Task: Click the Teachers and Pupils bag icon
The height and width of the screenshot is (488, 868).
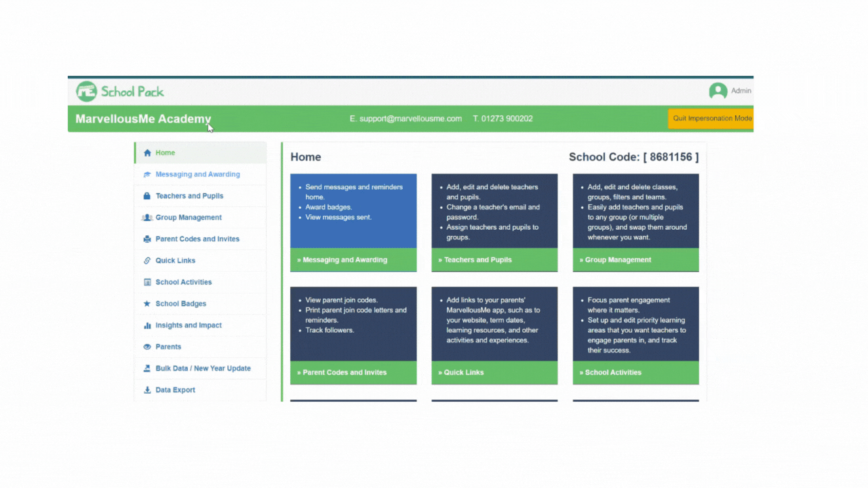Action: (x=147, y=196)
